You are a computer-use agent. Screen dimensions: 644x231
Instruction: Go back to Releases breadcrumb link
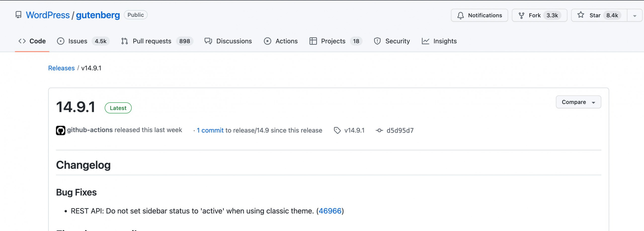point(61,68)
